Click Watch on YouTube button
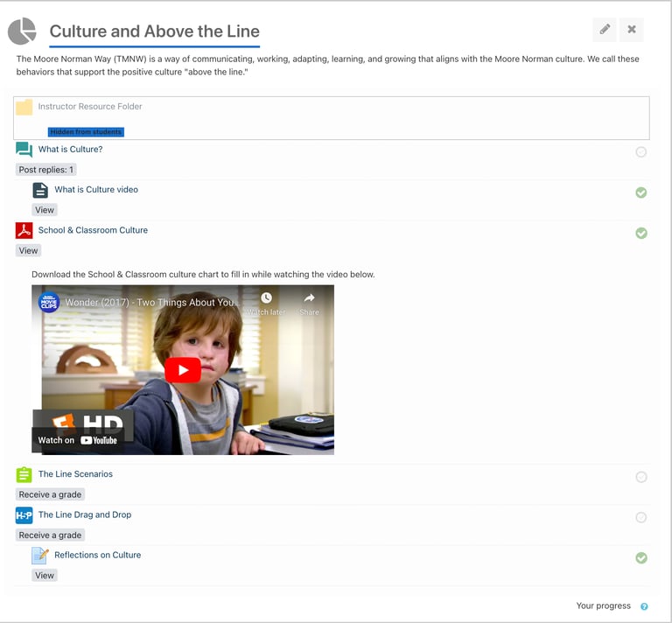 78,440
